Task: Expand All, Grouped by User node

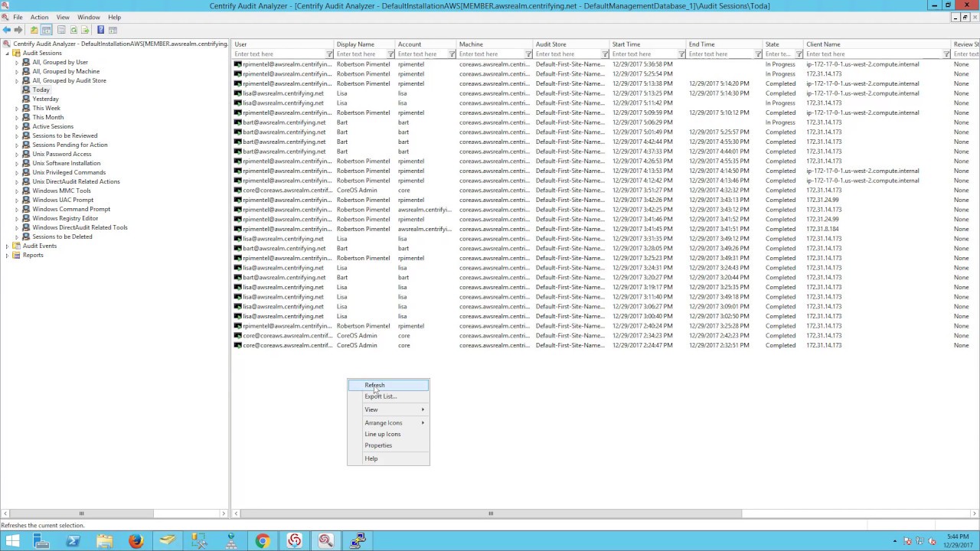Action: pyautogui.click(x=17, y=62)
